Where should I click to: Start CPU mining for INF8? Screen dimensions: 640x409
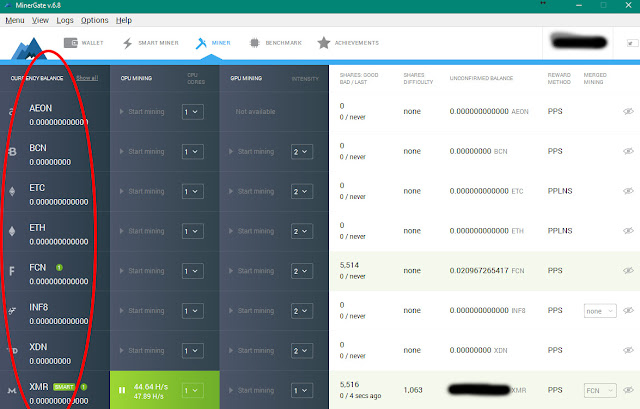(x=142, y=311)
